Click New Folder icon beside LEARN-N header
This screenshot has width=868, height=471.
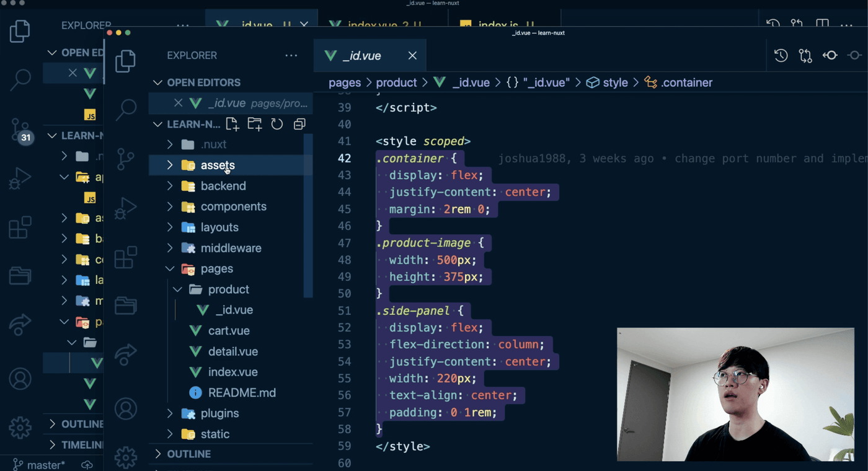point(255,124)
